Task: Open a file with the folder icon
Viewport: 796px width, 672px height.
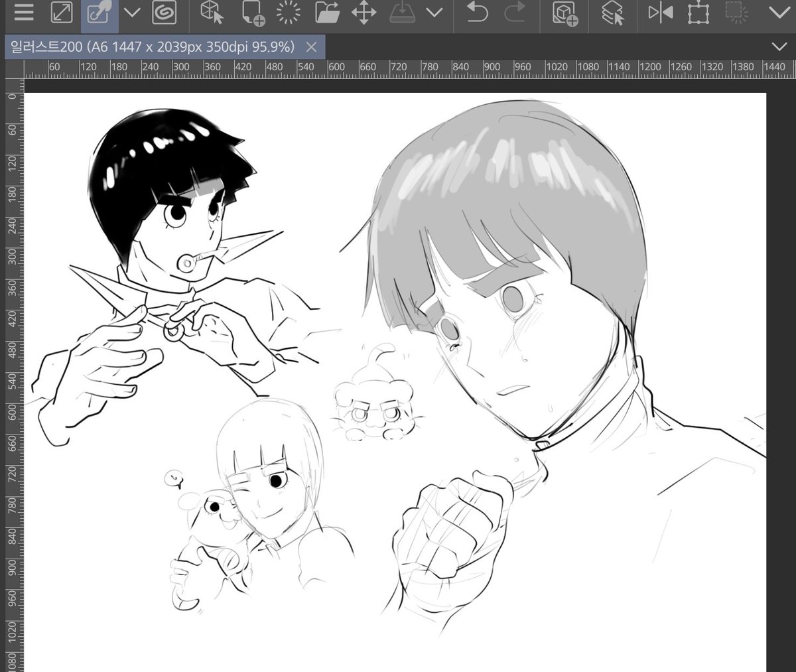Action: coord(326,13)
